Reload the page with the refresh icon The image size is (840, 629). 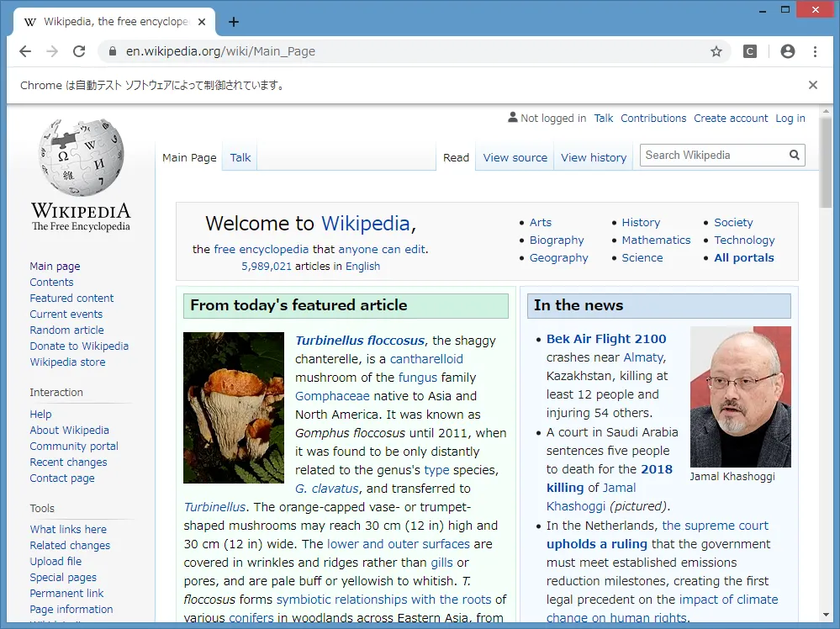(79, 50)
